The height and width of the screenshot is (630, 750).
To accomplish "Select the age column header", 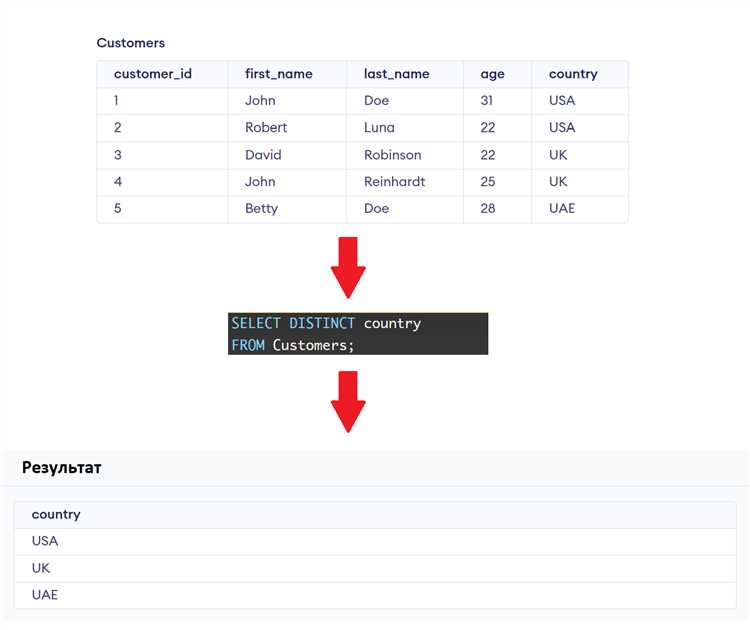I will (492, 74).
